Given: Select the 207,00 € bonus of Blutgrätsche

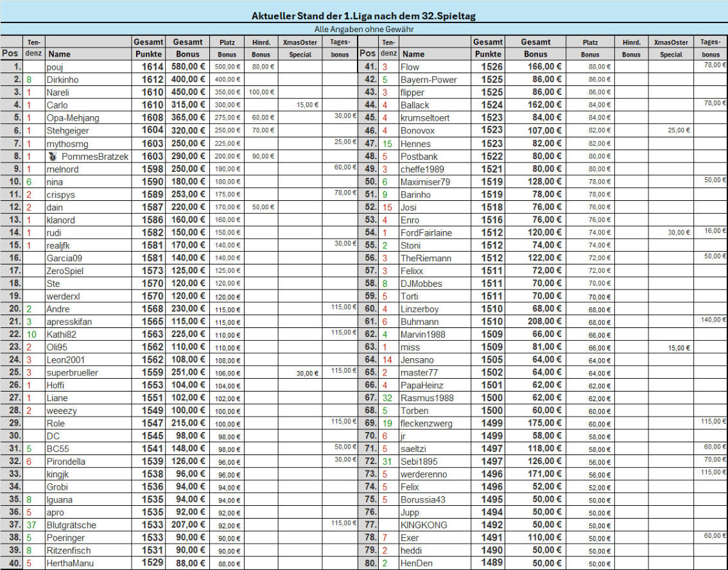Looking at the screenshot, I should coord(188,525).
